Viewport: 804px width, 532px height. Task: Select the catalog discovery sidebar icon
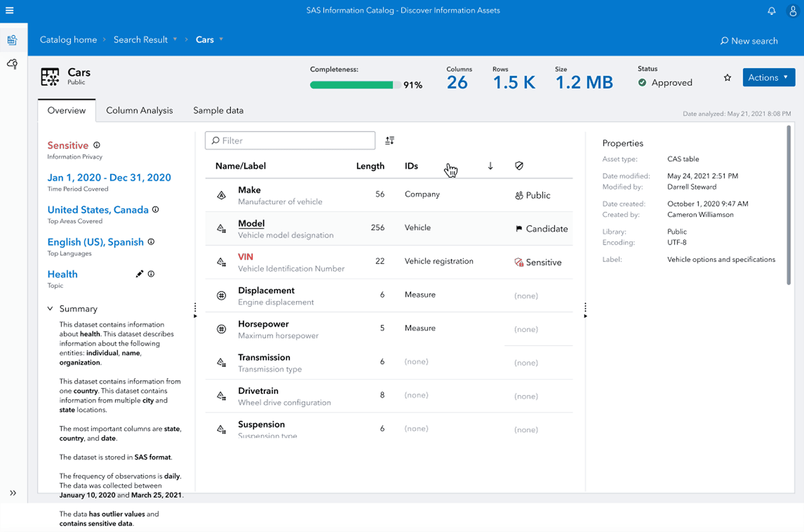(13, 39)
